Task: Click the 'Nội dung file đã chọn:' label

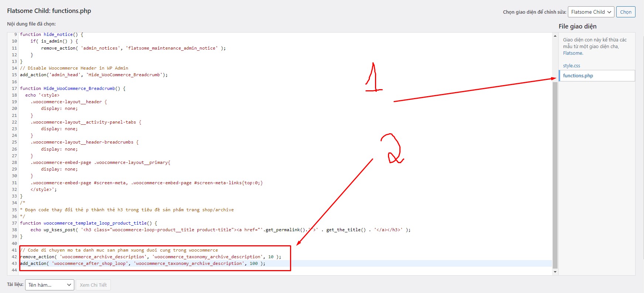Action: pos(31,24)
